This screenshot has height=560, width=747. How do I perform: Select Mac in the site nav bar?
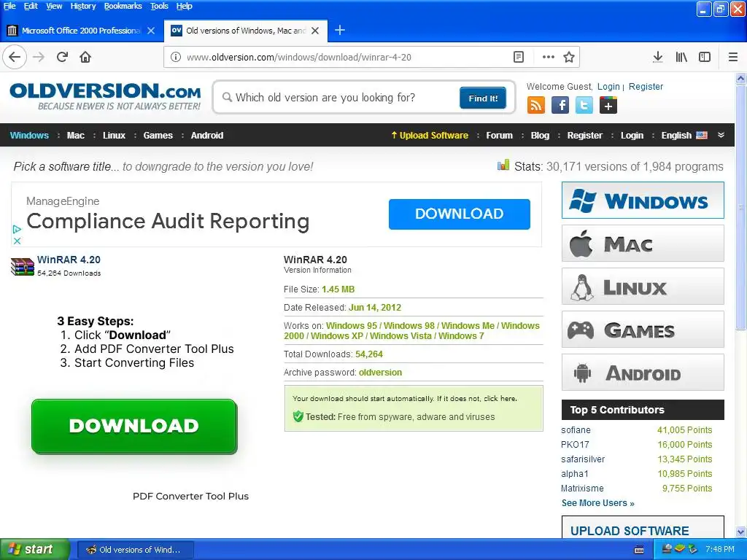pos(76,135)
